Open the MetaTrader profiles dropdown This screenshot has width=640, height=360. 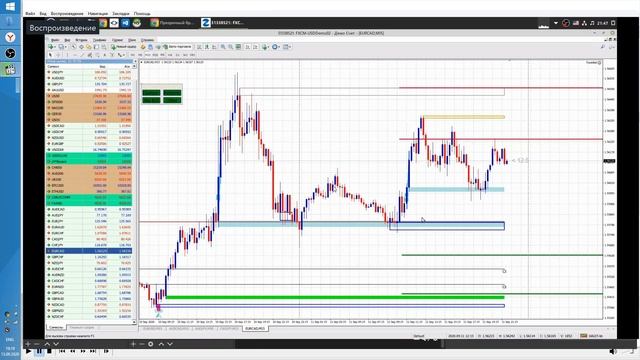coord(62,47)
